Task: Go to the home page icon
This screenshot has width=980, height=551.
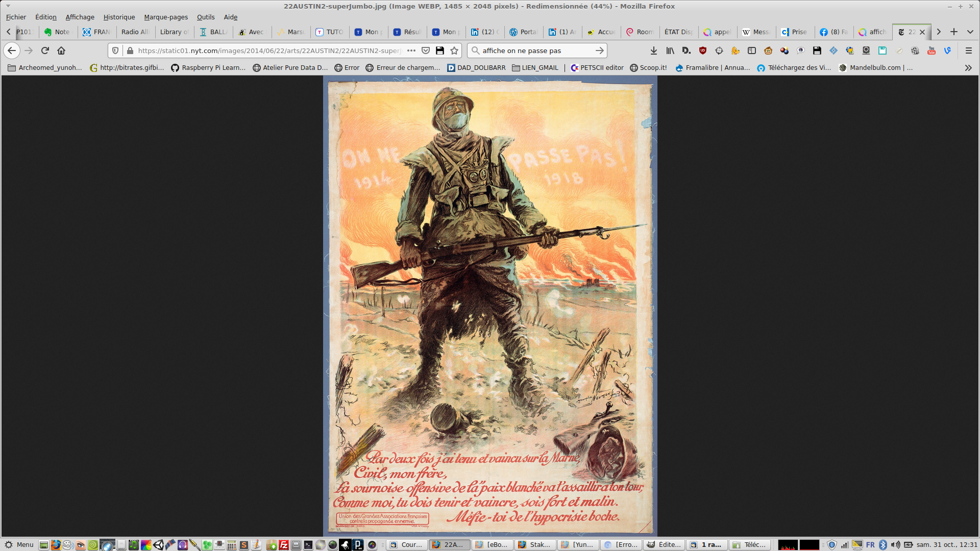Action: point(61,51)
